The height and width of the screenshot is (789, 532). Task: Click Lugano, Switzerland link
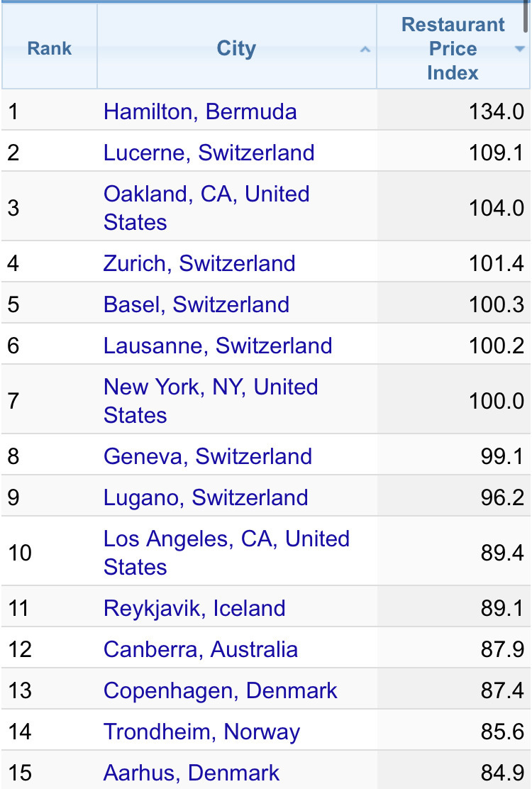click(206, 497)
